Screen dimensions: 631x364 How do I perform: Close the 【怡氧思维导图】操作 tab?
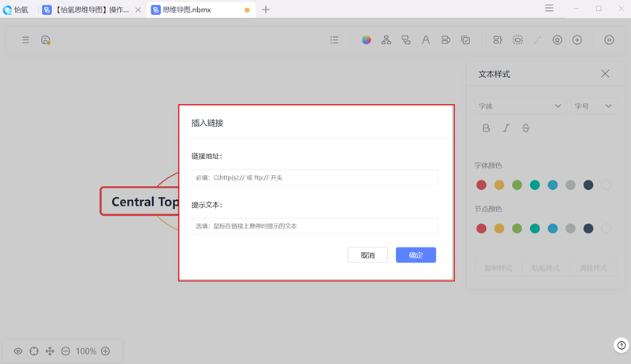tap(138, 9)
